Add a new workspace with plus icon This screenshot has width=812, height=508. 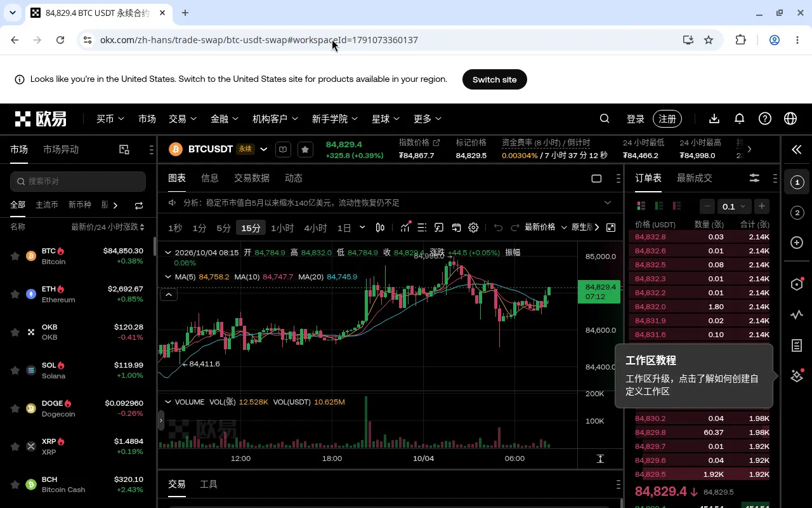tap(797, 243)
